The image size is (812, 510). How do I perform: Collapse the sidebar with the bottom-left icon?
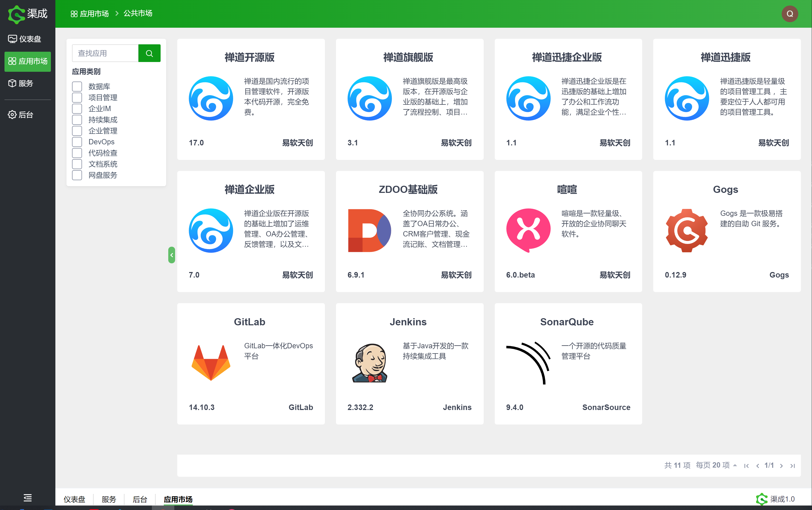point(27,498)
